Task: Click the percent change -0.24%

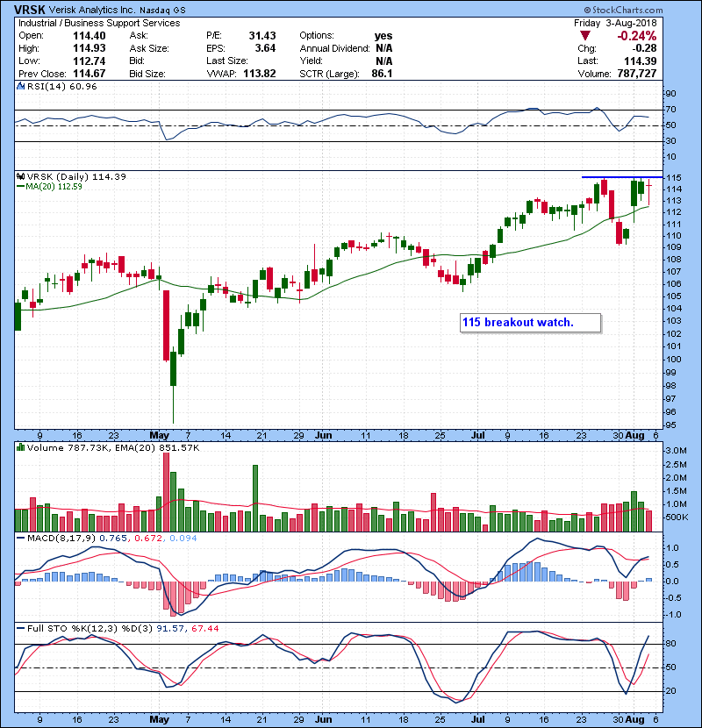Action: [636, 36]
